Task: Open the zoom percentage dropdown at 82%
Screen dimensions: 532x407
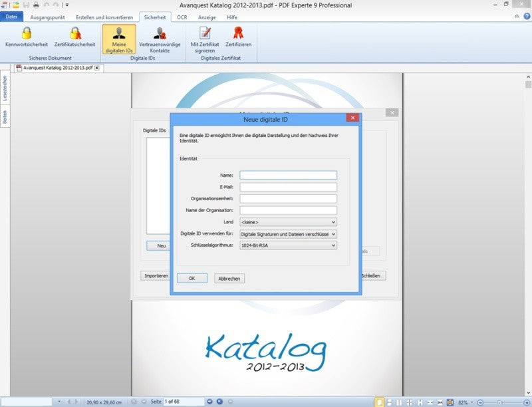Action: [x=472, y=402]
